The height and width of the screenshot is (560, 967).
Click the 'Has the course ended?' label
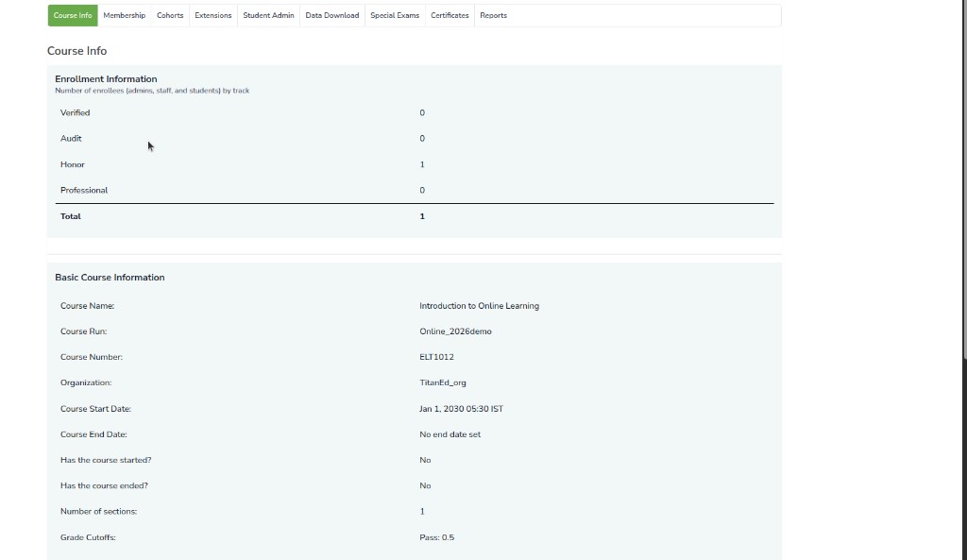[x=104, y=486]
